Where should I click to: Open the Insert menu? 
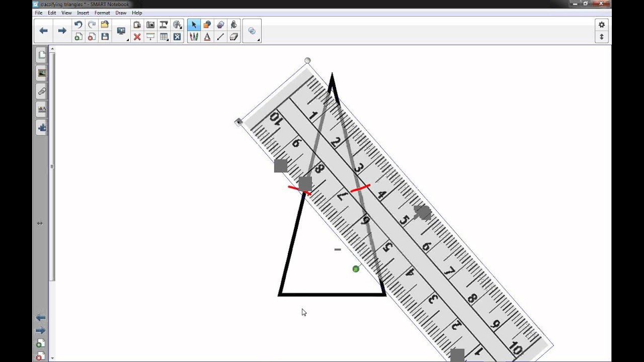(x=83, y=13)
